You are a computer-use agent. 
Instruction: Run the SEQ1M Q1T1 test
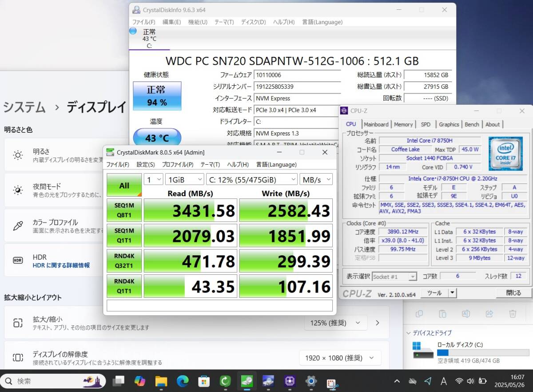tap(124, 235)
